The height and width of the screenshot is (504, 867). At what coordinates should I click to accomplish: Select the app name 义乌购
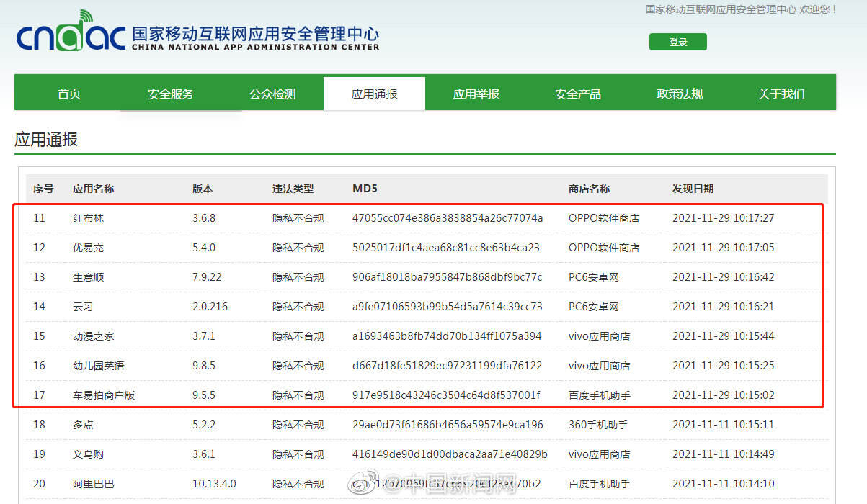click(x=88, y=454)
